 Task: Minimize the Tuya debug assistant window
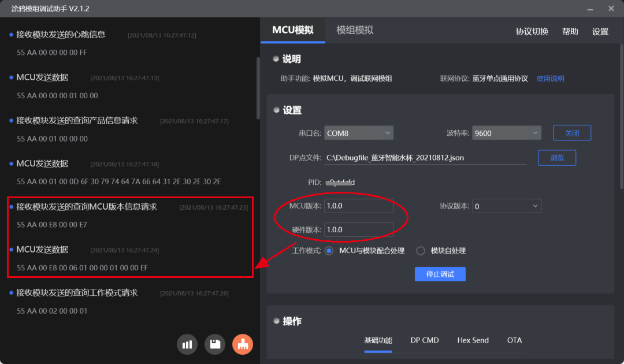click(590, 9)
